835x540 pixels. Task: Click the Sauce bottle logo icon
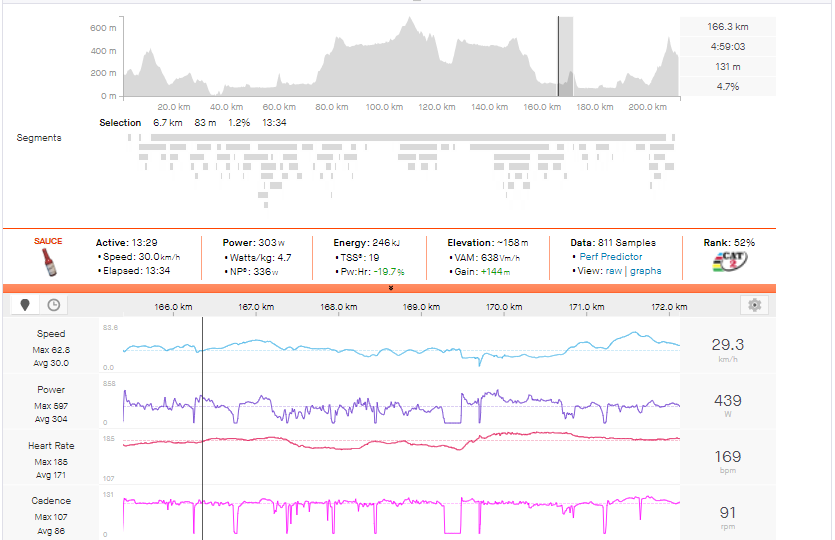(48, 262)
